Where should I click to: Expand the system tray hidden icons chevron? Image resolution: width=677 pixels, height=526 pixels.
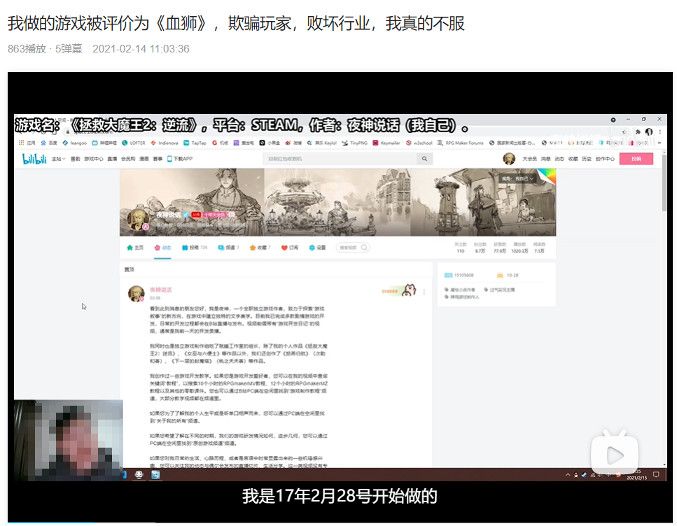(x=568, y=475)
